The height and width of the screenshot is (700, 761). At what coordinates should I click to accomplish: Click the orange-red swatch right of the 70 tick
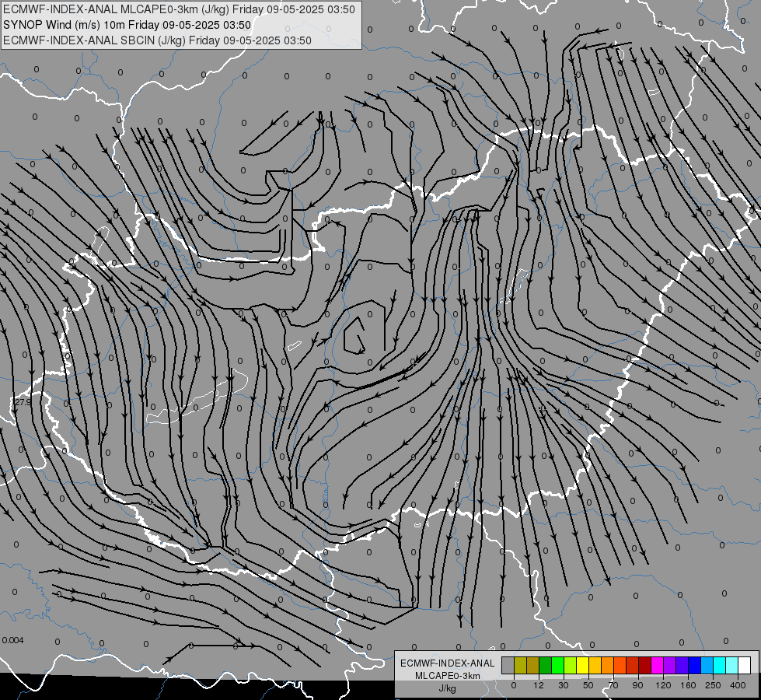tap(620, 665)
